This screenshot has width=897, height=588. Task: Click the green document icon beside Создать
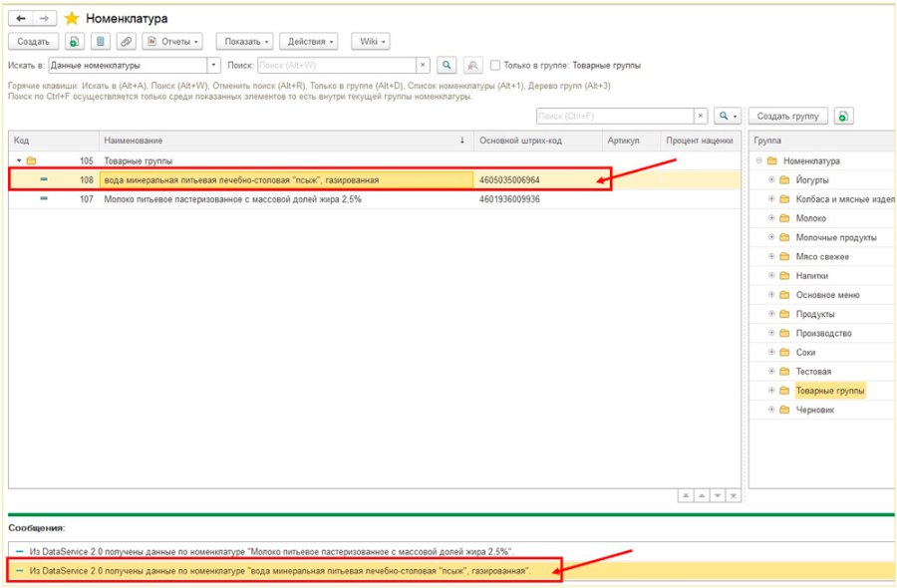pyautogui.click(x=75, y=42)
